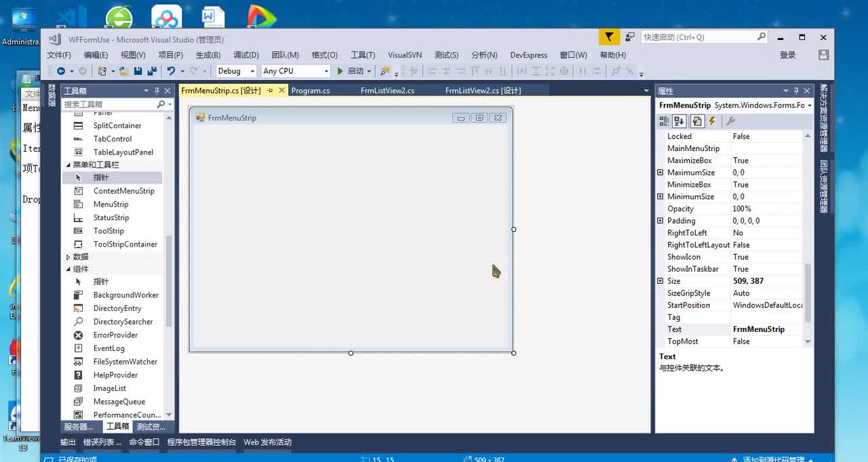
Task: Click the 登录 sign-in link
Action: coord(787,55)
